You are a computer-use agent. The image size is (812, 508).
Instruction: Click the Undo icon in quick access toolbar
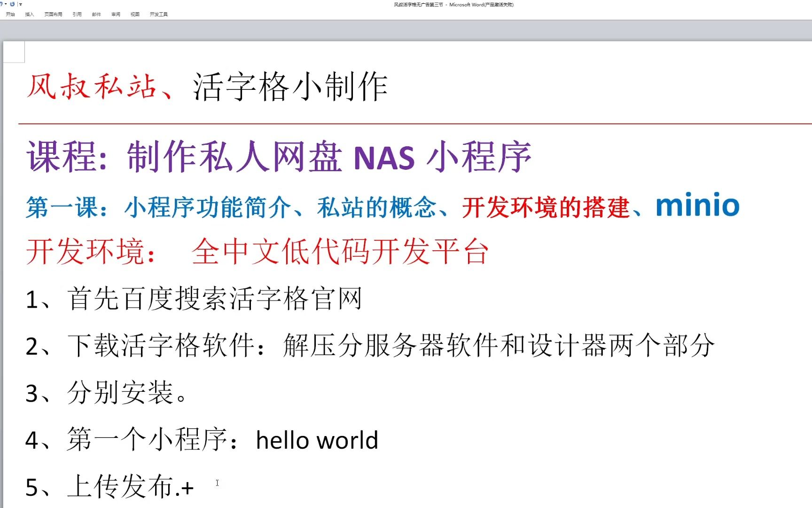coord(1,4)
